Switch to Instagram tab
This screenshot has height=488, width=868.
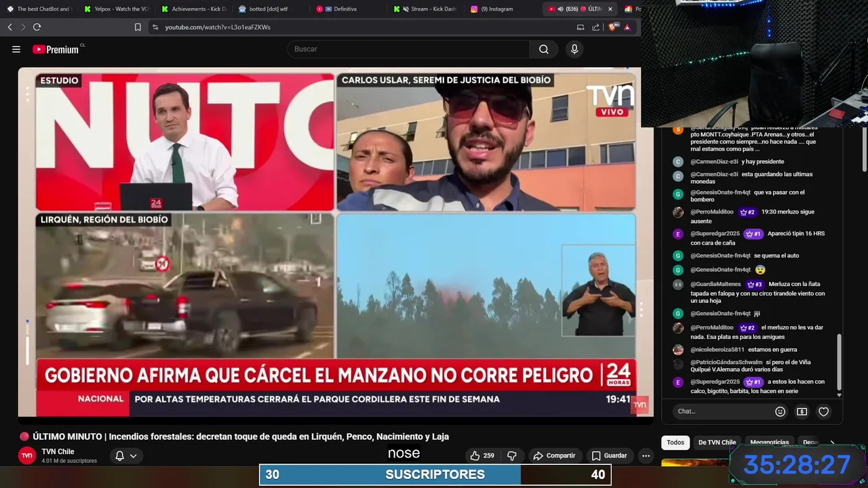[502, 9]
